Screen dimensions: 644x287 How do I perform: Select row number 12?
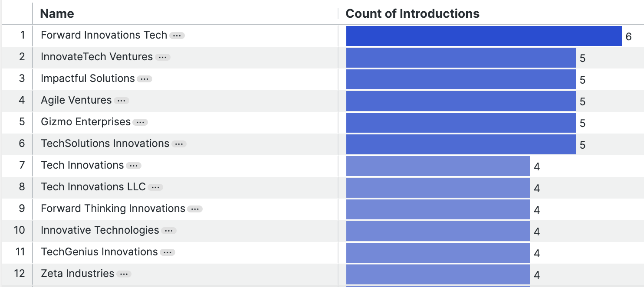click(x=20, y=274)
